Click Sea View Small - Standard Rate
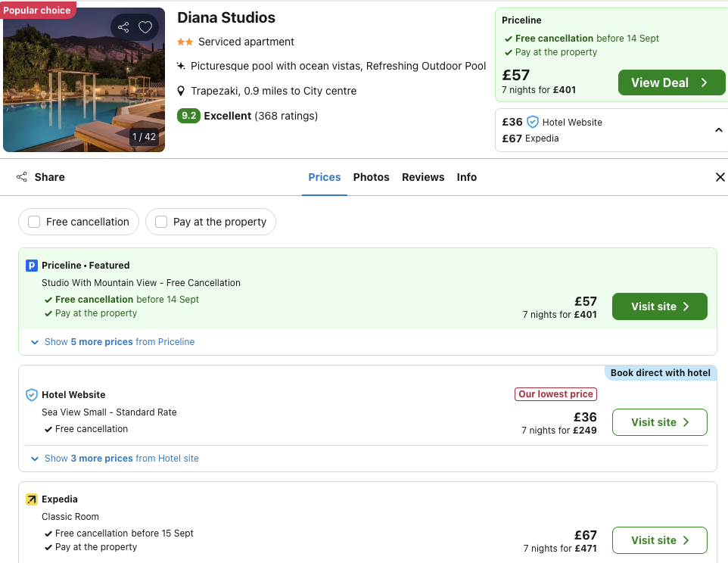The image size is (728, 563). click(x=109, y=412)
